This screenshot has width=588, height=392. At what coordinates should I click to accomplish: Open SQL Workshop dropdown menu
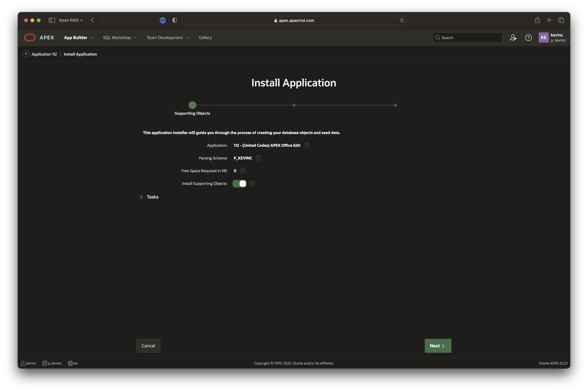pos(120,37)
